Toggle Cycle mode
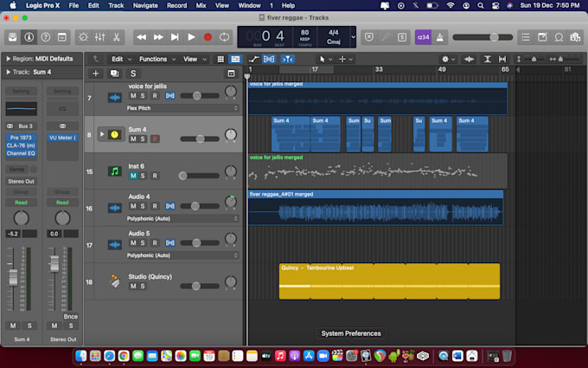588x368 pixels. (224, 37)
